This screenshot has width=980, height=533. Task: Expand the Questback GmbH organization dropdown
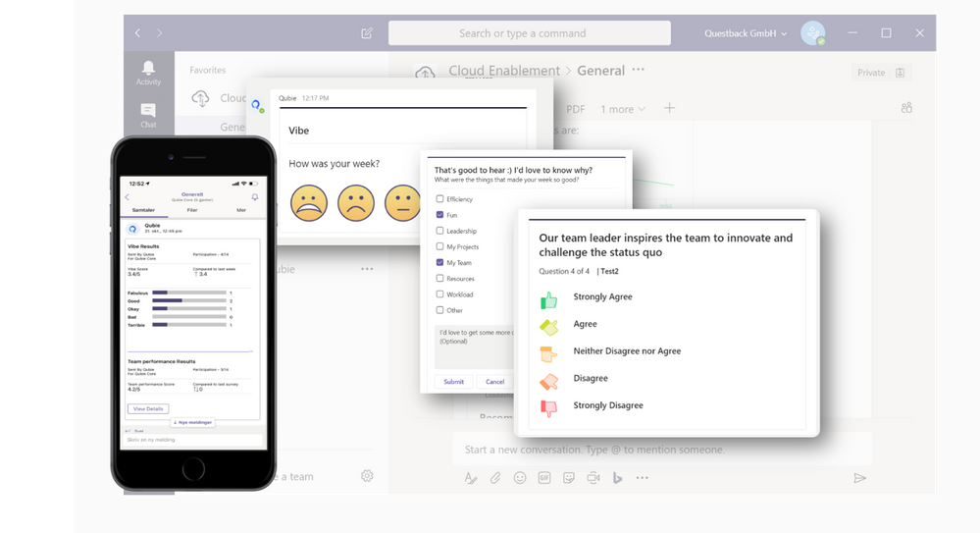[x=746, y=33]
